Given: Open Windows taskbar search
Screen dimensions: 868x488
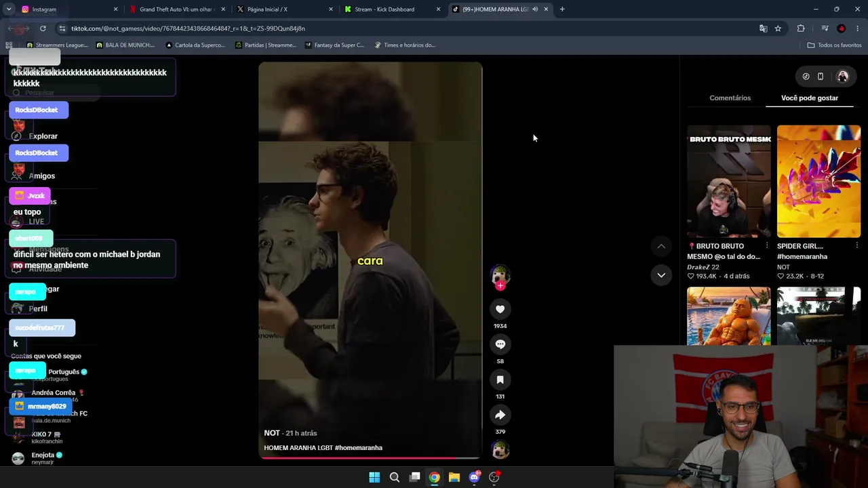Looking at the screenshot, I should coord(395,477).
